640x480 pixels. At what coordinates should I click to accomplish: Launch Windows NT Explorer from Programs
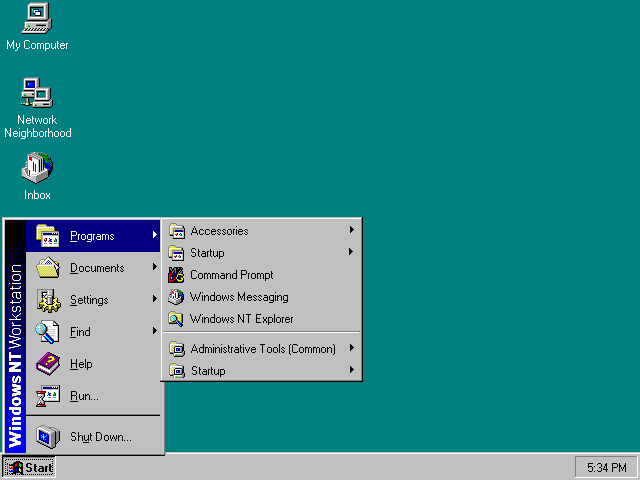pos(261,319)
